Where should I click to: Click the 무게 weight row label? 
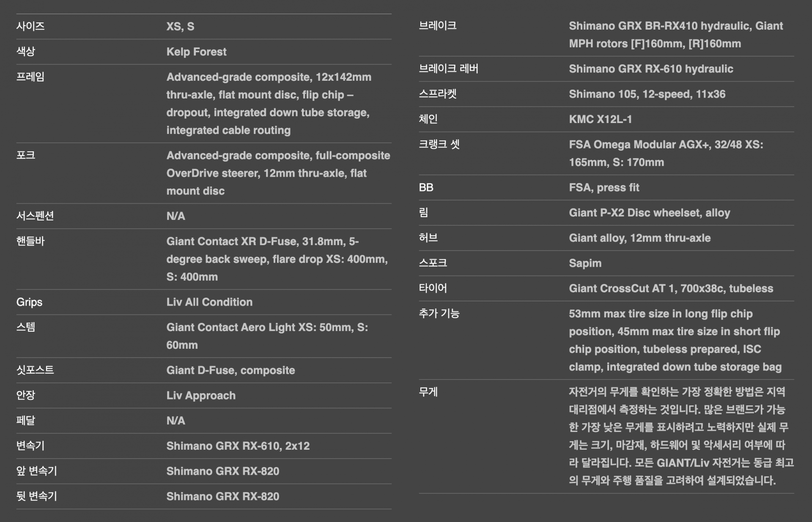click(428, 392)
